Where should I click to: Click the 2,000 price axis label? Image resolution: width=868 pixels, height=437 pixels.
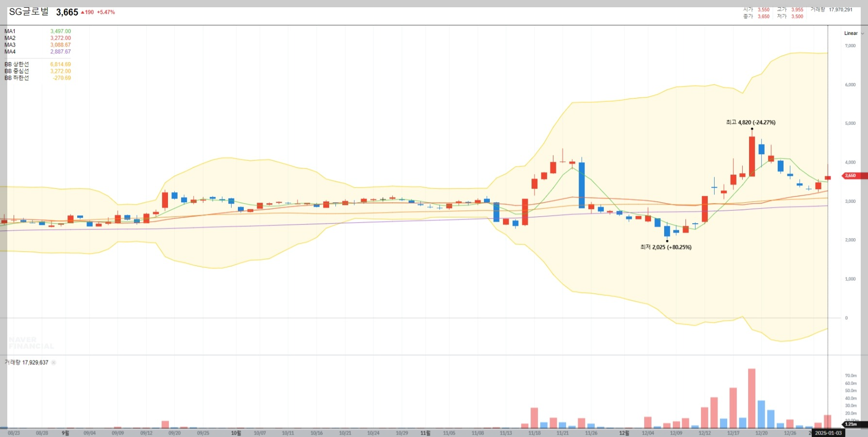coord(850,240)
